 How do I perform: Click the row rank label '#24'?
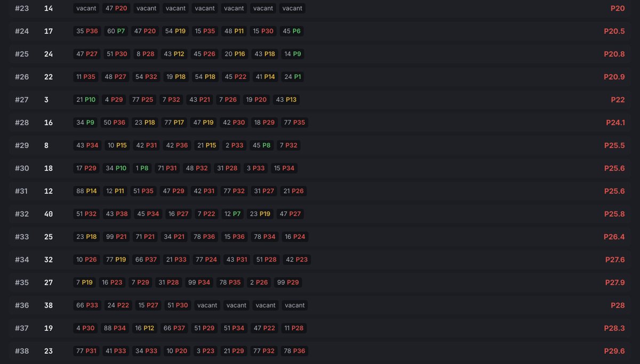tap(22, 31)
